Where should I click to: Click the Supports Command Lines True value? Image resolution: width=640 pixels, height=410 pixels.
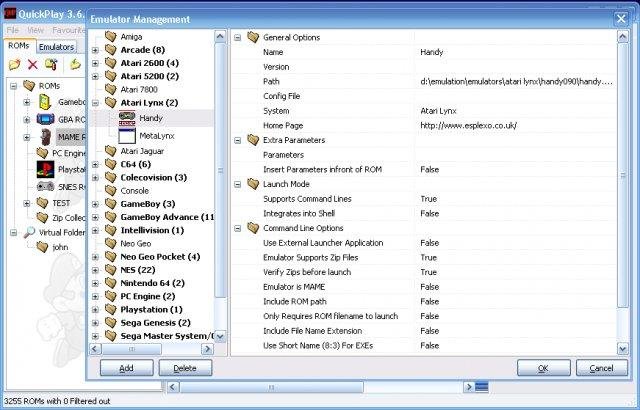(429, 199)
